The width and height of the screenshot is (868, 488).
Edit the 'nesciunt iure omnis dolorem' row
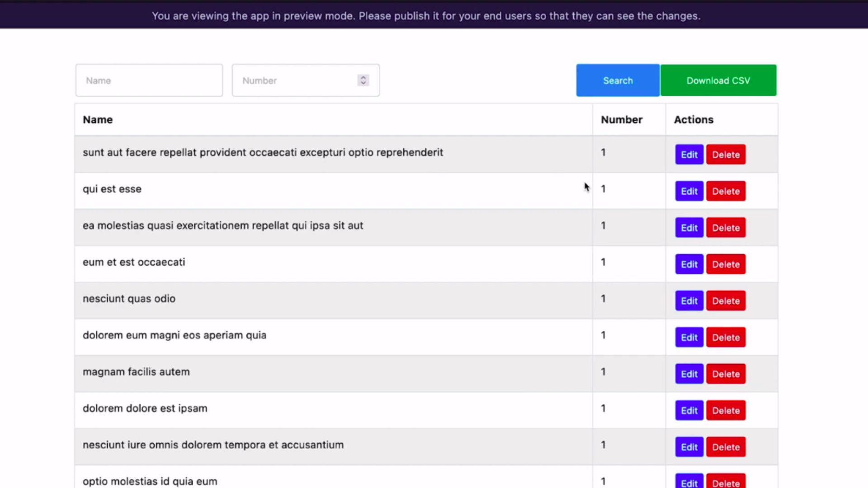tap(689, 447)
